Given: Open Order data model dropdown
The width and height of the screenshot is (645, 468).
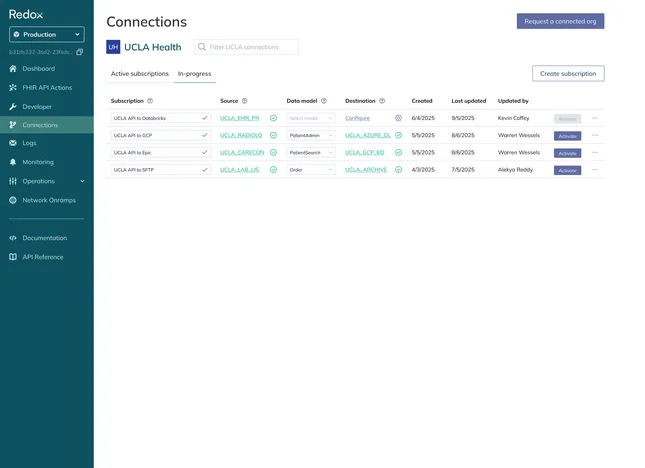Looking at the screenshot, I should click(x=311, y=170).
